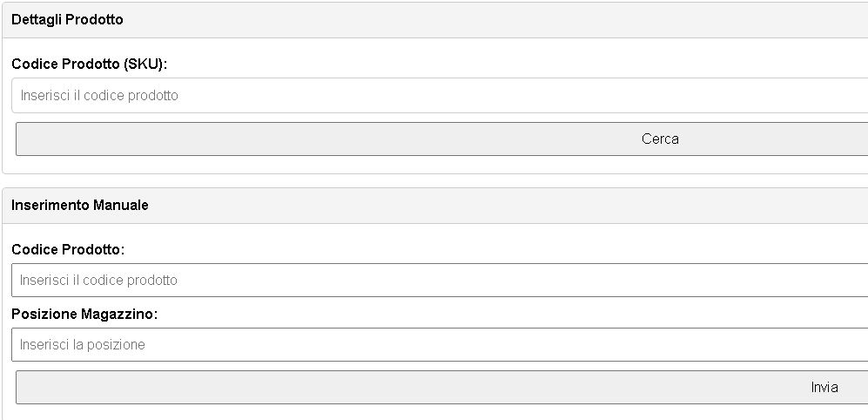
Task: Click the Inserimento Manuale panel header
Action: click(435, 206)
